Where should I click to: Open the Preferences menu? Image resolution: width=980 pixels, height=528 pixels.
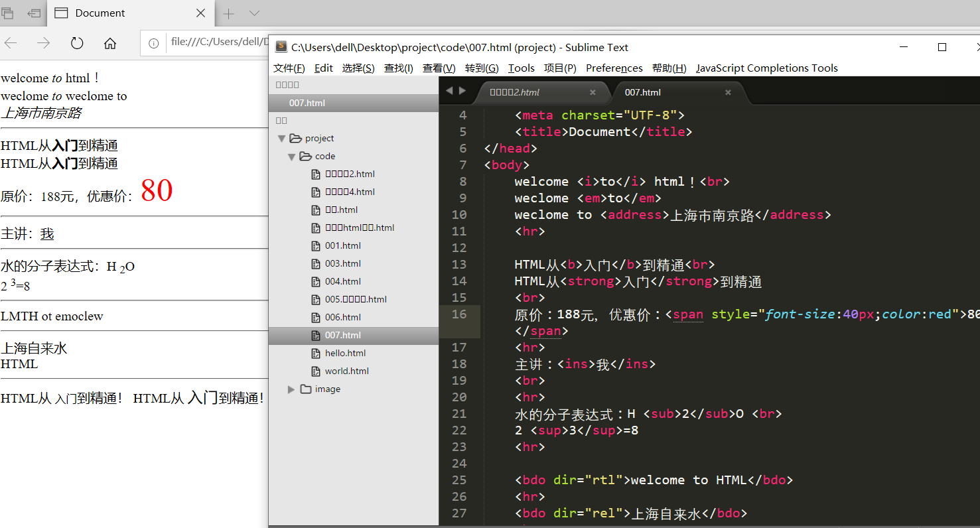(x=614, y=68)
